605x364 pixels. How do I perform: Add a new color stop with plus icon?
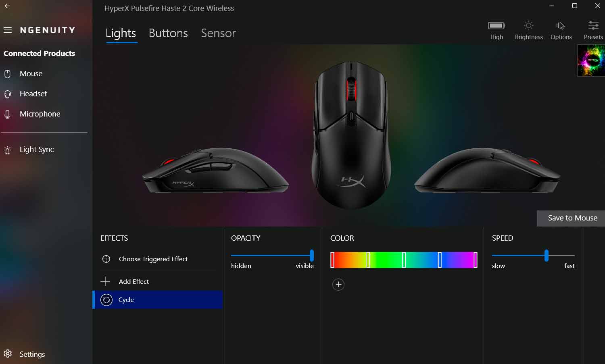click(x=338, y=285)
